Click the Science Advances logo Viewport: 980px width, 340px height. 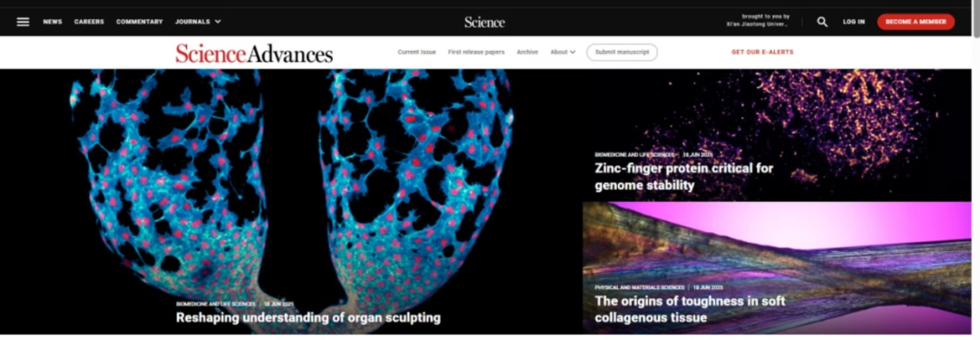coord(254,53)
